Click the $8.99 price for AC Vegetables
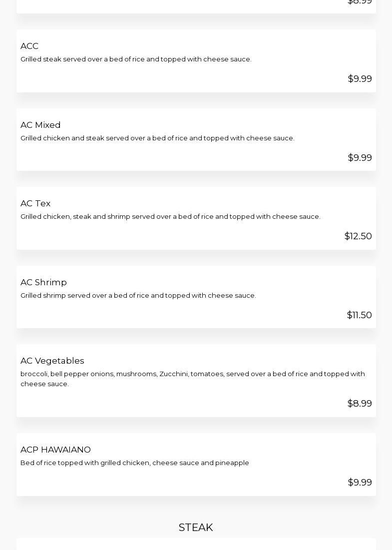Image resolution: width=392 pixels, height=550 pixels. click(x=360, y=404)
